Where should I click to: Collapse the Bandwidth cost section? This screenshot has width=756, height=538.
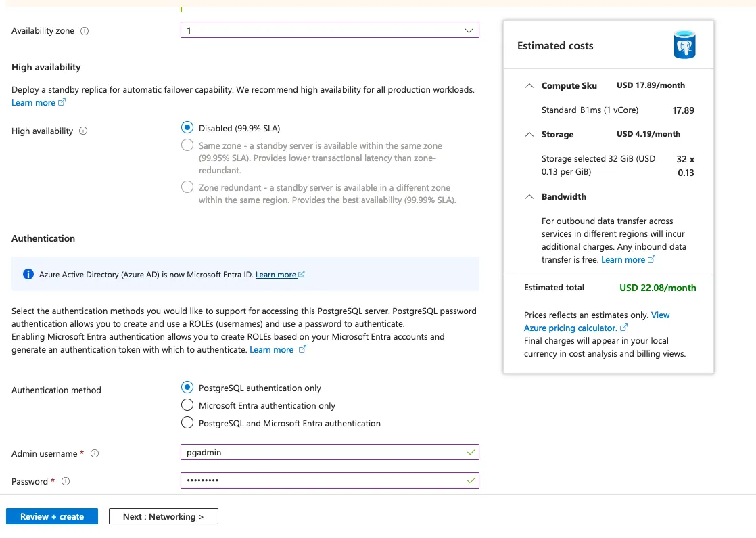529,197
